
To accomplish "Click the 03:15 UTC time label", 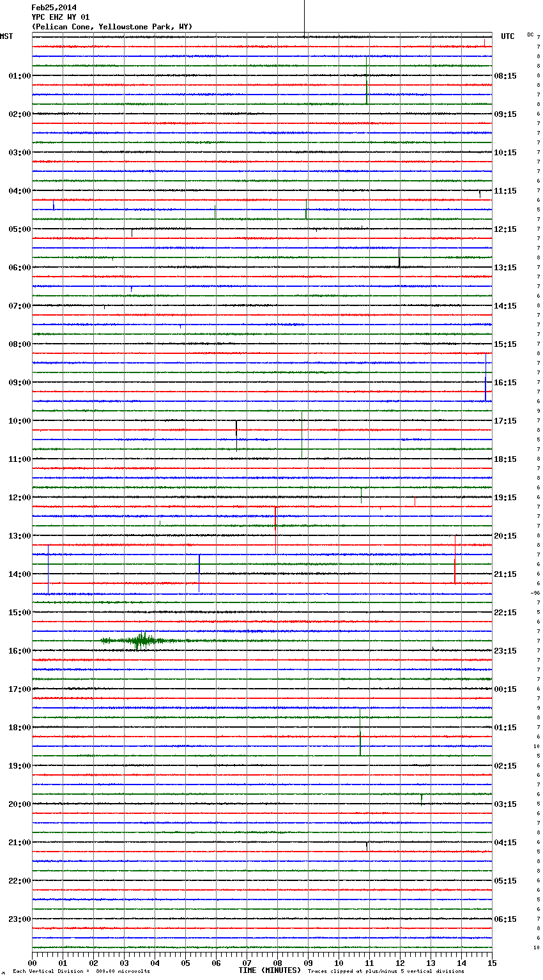I will point(505,804).
